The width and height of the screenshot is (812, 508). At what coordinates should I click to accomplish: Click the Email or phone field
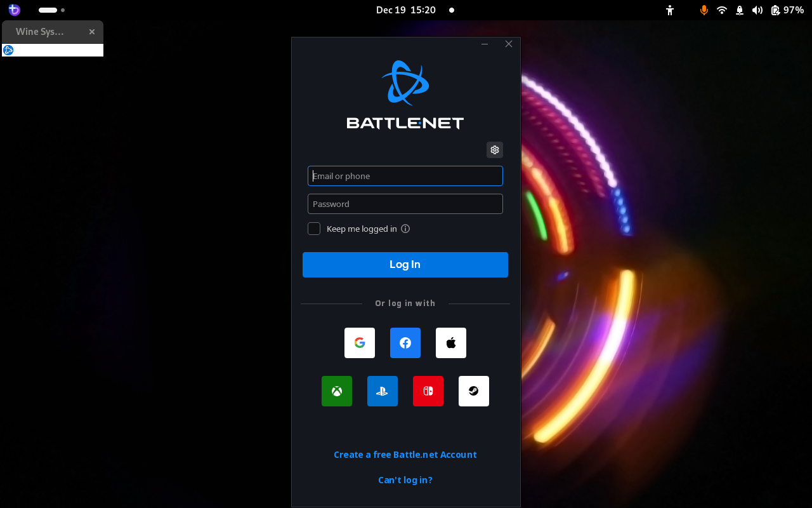(x=405, y=176)
